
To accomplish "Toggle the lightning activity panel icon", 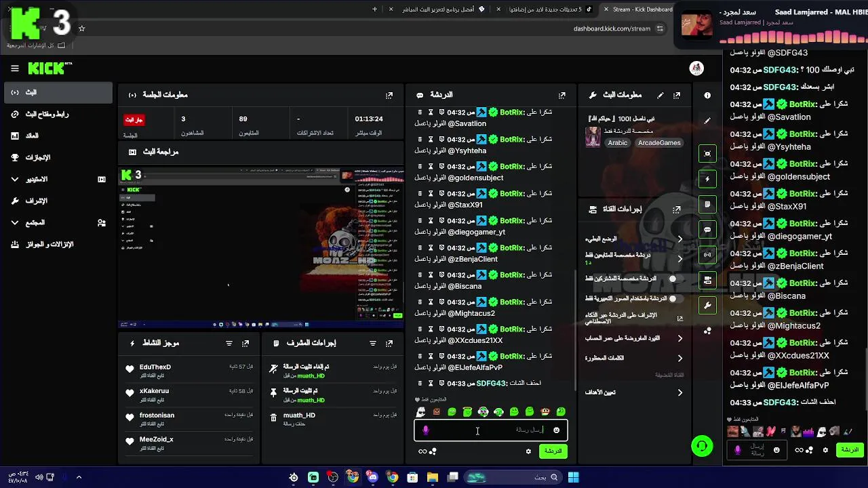I will [x=707, y=179].
